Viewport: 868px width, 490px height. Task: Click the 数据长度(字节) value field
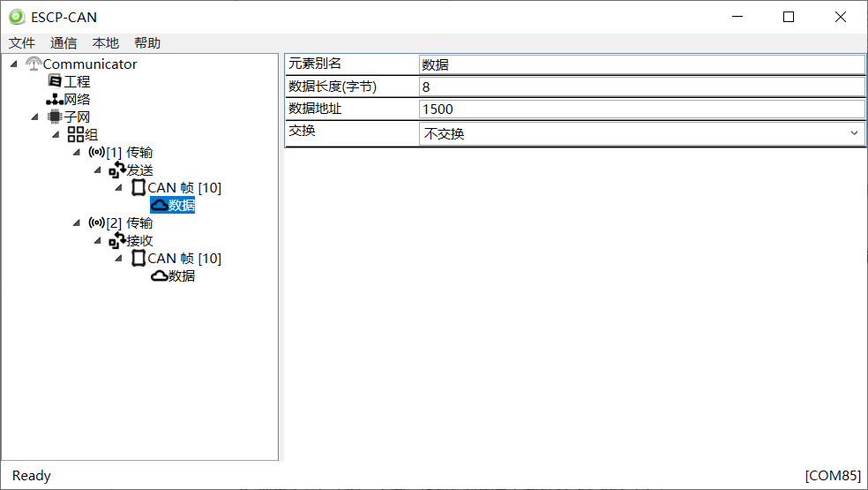point(641,87)
